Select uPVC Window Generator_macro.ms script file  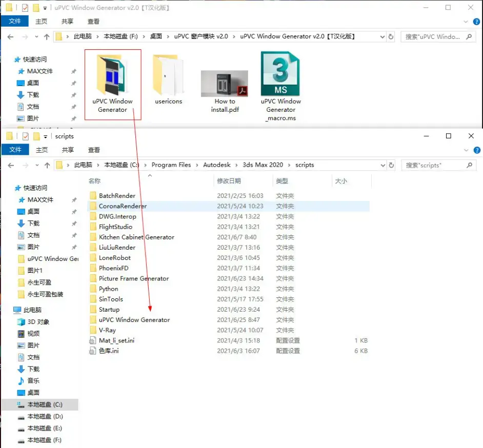[x=280, y=87]
